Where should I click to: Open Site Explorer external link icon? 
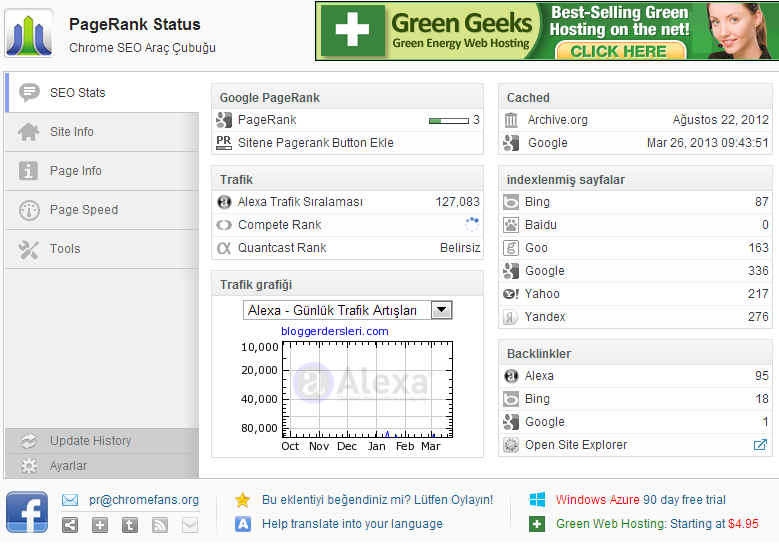tap(760, 445)
